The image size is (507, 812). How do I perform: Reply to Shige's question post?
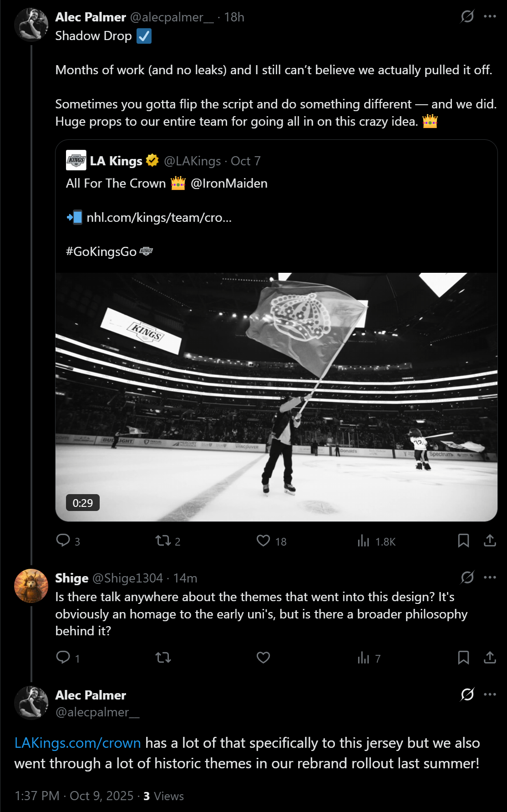pos(63,657)
